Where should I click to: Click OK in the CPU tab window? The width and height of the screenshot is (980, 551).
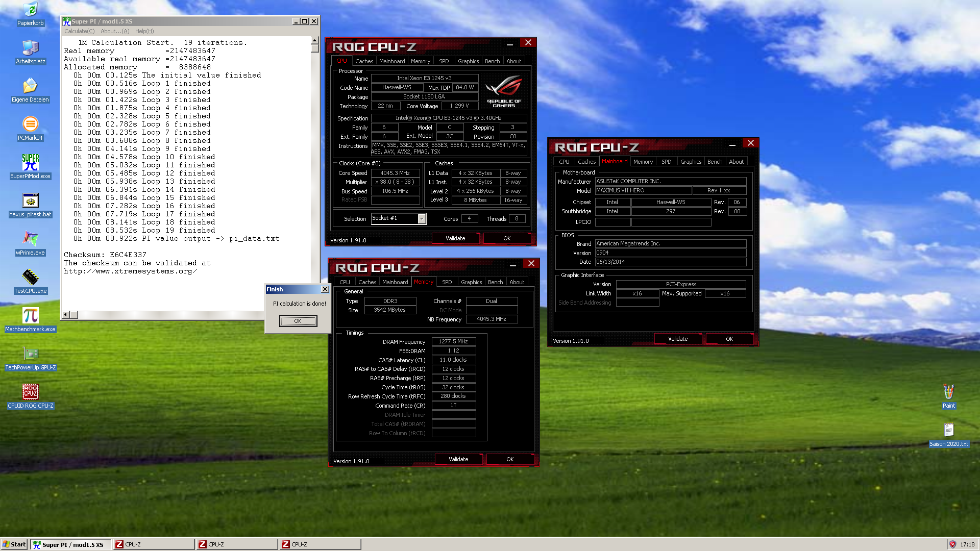click(x=507, y=238)
